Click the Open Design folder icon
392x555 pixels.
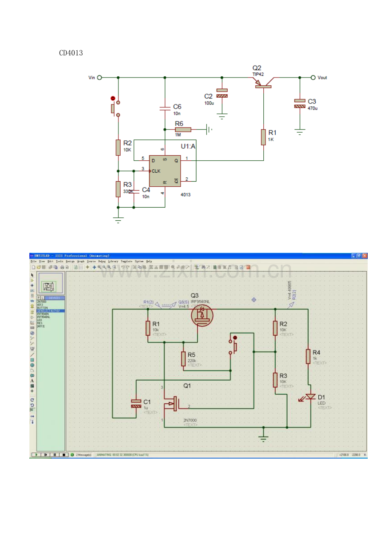38,267
